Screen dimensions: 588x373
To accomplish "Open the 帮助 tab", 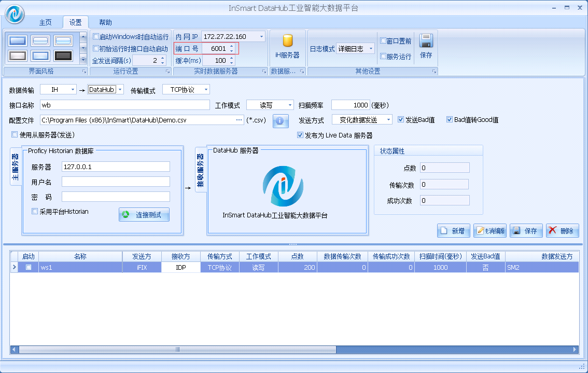I will 105,22.
